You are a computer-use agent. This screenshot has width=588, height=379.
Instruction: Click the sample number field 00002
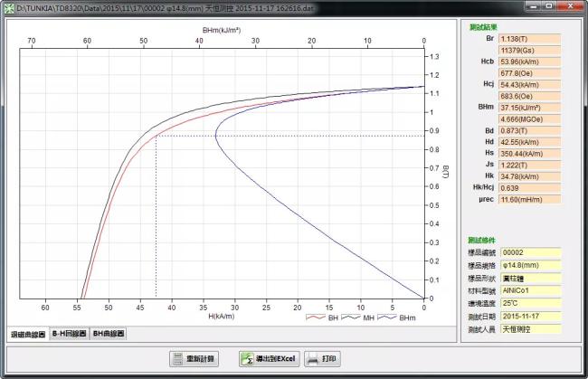(529, 252)
